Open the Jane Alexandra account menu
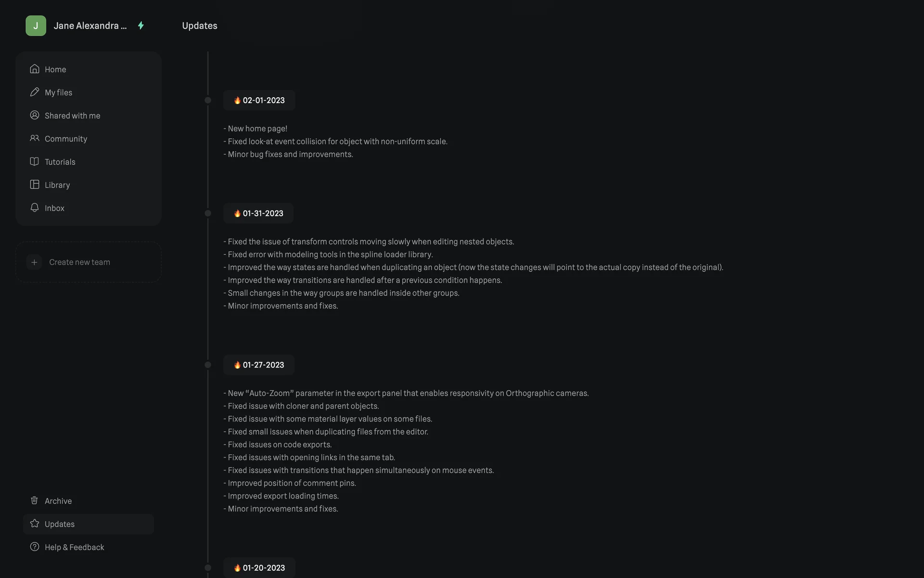The height and width of the screenshot is (578, 924). (90, 26)
